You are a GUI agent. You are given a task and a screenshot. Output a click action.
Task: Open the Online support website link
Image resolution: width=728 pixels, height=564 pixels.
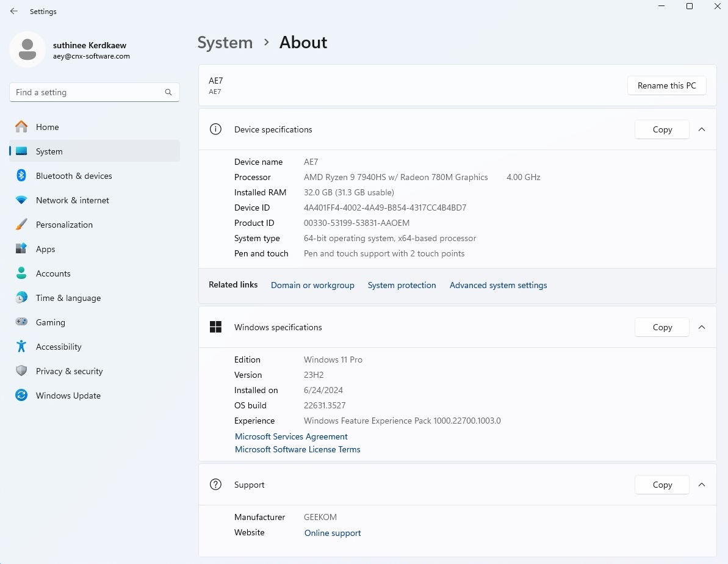[333, 533]
